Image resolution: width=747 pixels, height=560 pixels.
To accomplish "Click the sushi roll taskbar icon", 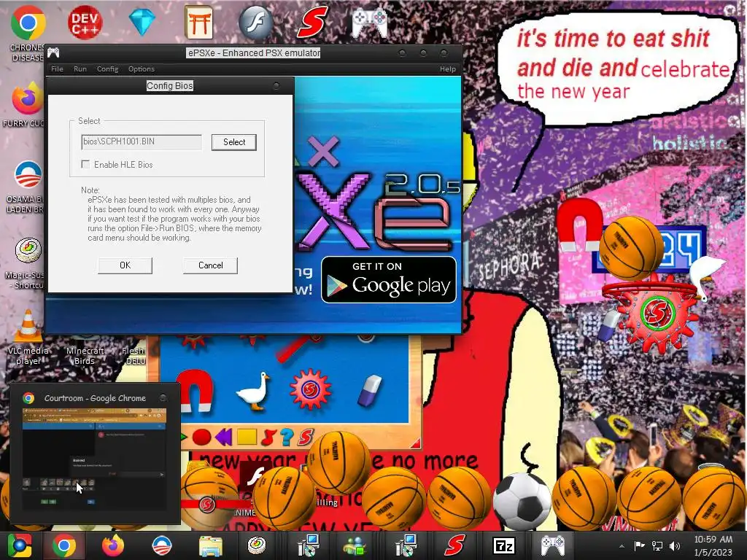I will [x=258, y=545].
